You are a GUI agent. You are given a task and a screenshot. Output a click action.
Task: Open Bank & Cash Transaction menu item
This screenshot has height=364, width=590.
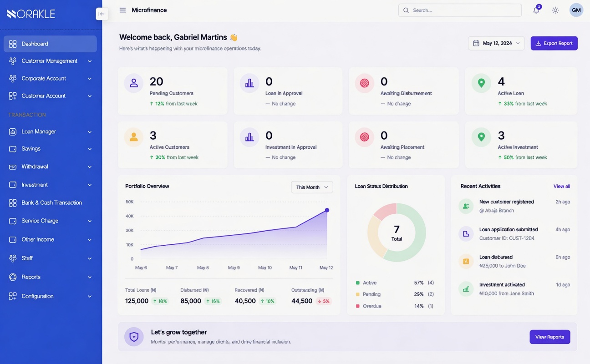point(51,202)
